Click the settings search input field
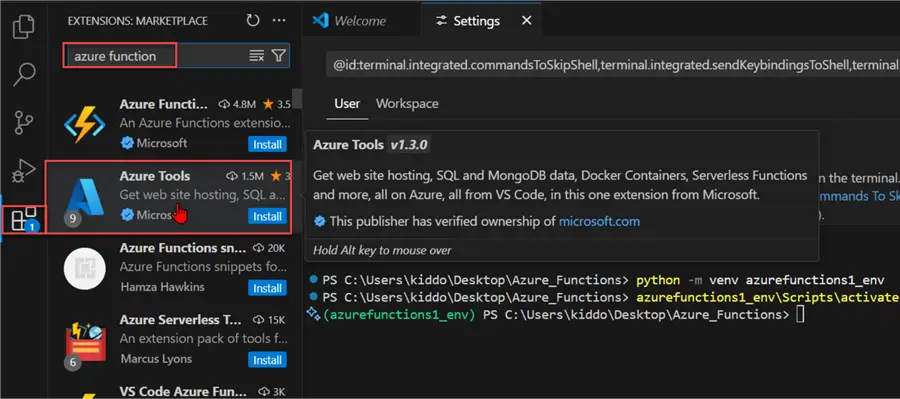Image resolution: width=900 pixels, height=399 pixels. [x=612, y=66]
